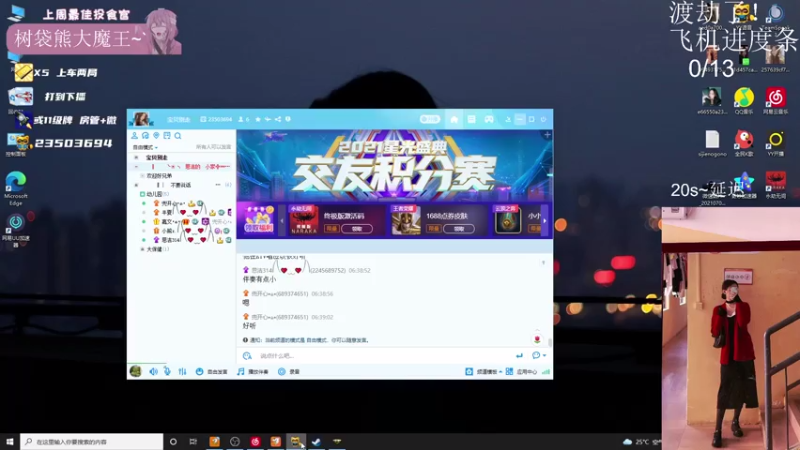
Task: Click the 播放伴奏 music button
Action: 253,371
